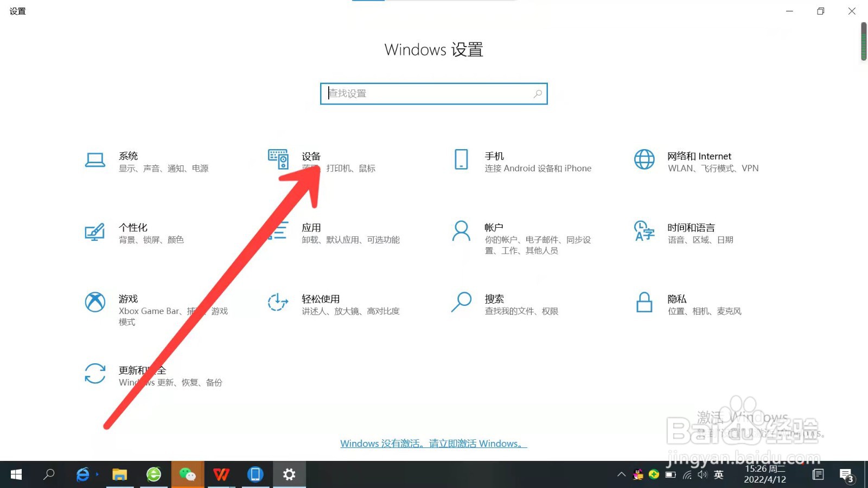The image size is (868, 488).
Task: Open taskbar search magnifier
Action: (x=49, y=474)
